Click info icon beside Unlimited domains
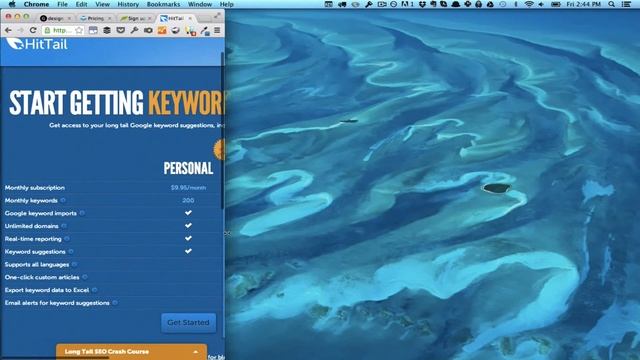Viewport: 640px width, 360px height. point(64,226)
